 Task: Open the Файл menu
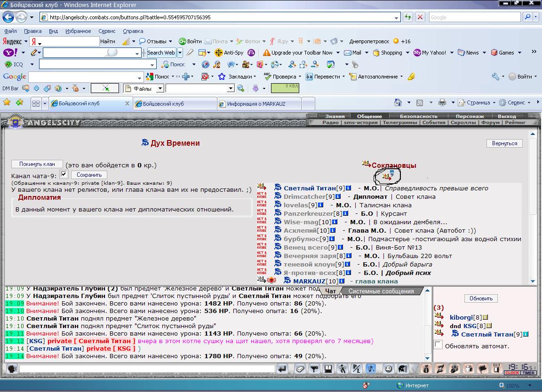point(10,31)
